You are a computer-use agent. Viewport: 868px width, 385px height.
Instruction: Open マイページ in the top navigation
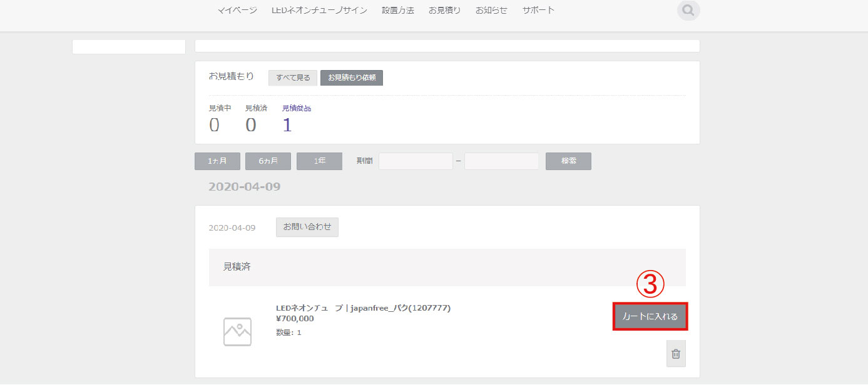tap(237, 11)
